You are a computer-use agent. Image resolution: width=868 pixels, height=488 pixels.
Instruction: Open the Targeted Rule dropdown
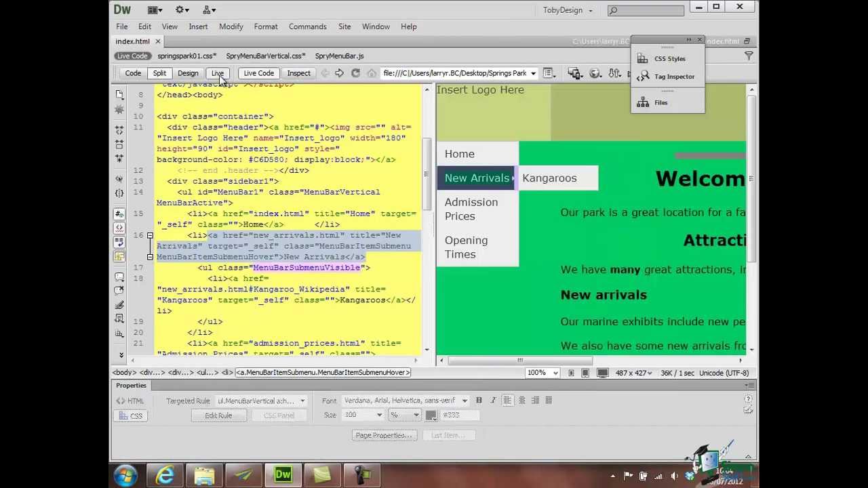pos(302,401)
